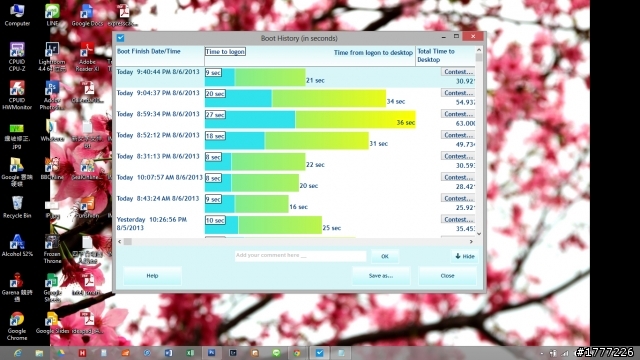Open the Computer desktop icon
The width and height of the screenshot is (640, 360).
[17, 15]
